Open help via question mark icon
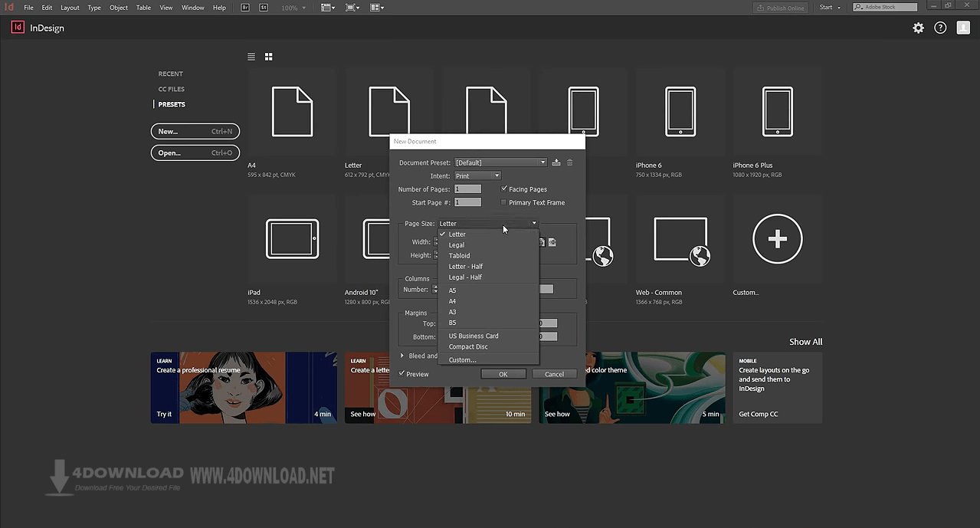The image size is (980, 528). (940, 28)
